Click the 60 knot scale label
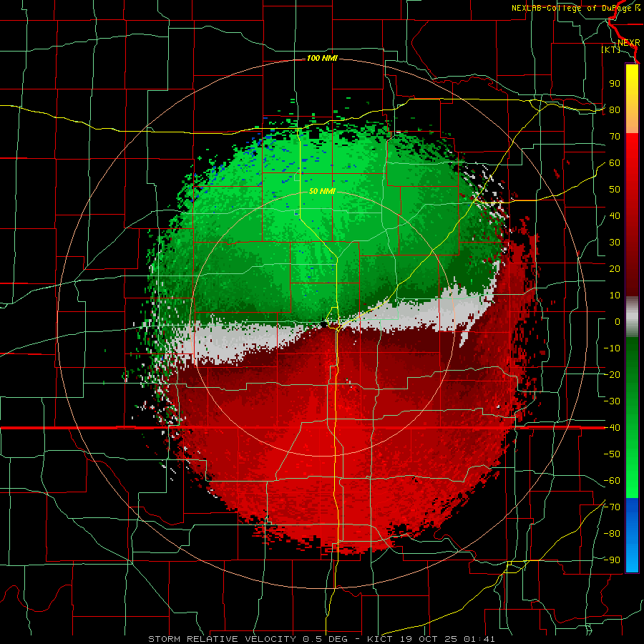Image resolution: width=644 pixels, height=644 pixels. coord(615,163)
